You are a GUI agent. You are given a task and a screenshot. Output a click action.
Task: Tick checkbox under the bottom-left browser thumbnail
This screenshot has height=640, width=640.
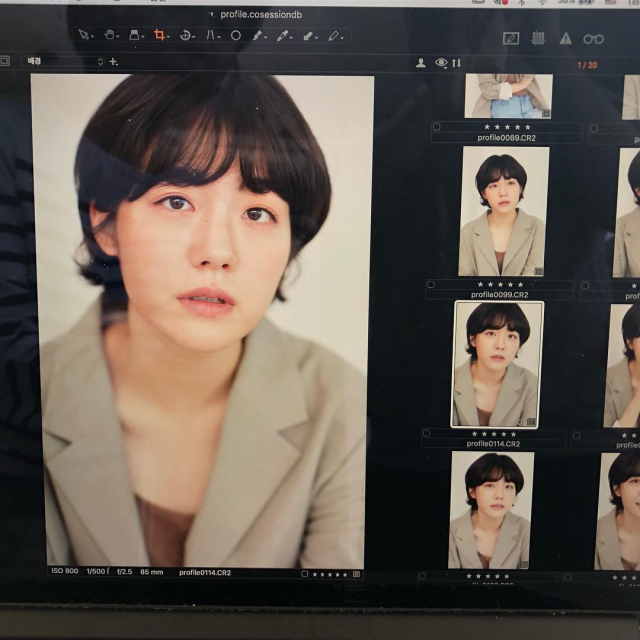(x=422, y=576)
